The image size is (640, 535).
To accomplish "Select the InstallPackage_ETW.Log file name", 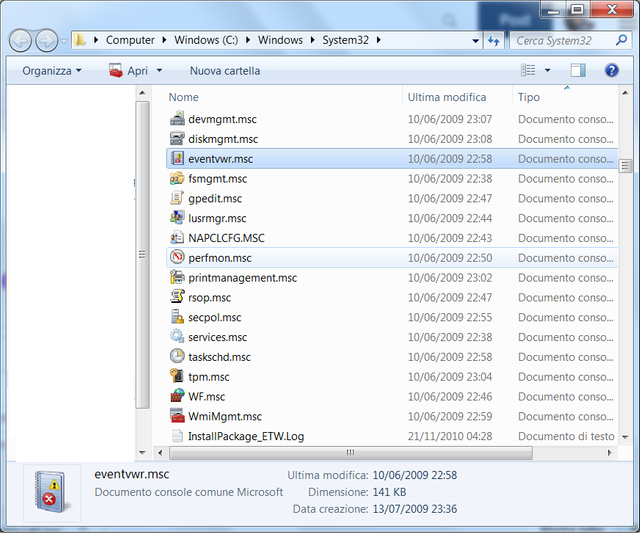I will [x=246, y=436].
